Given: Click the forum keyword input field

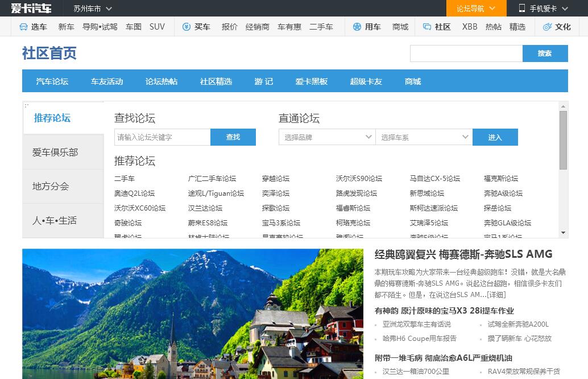Looking at the screenshot, I should click(x=162, y=137).
